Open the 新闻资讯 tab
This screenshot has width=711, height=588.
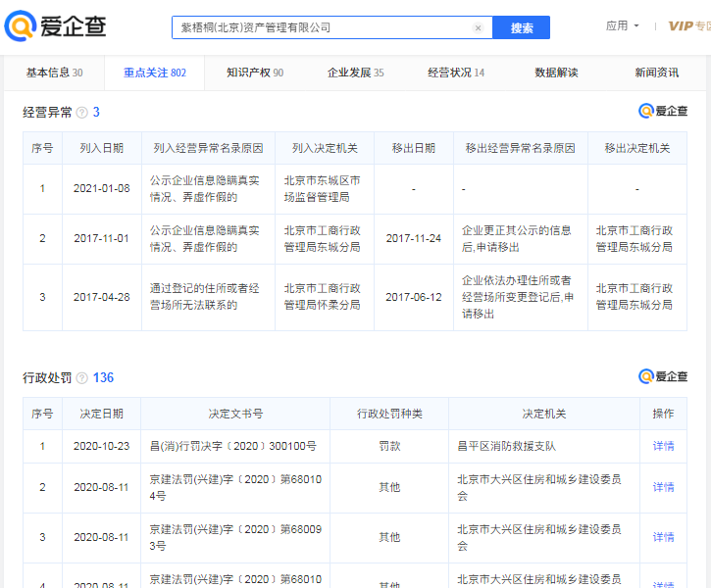657,73
